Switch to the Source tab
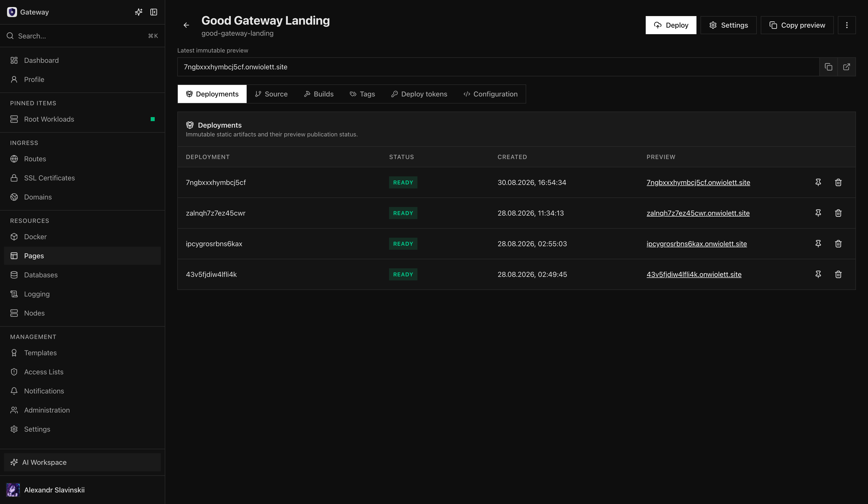The image size is (868, 504). [x=271, y=94]
